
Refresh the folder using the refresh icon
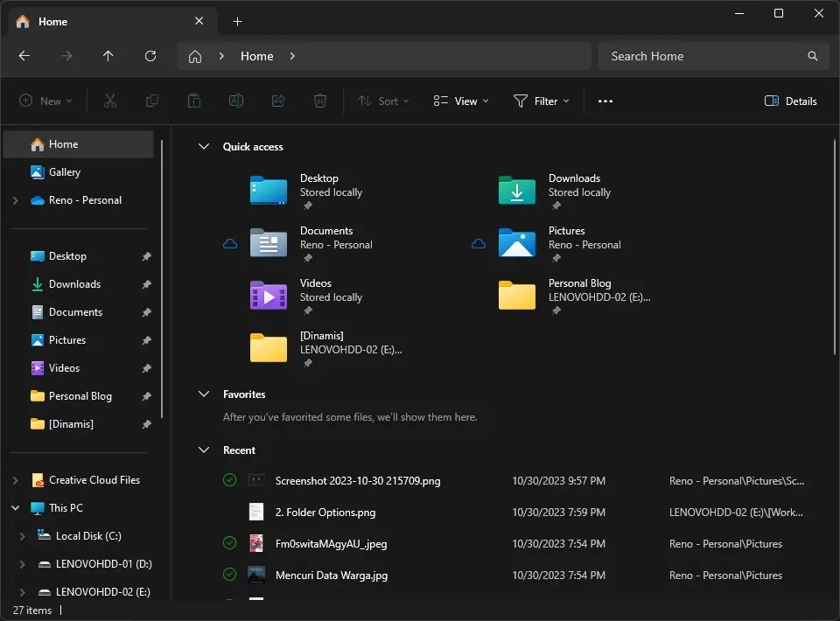[x=150, y=56]
